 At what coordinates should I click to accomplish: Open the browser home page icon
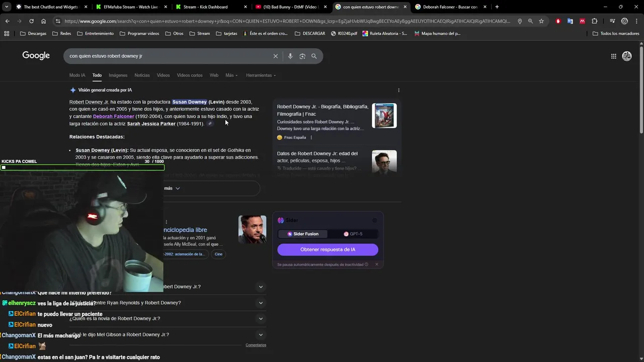tap(44, 21)
